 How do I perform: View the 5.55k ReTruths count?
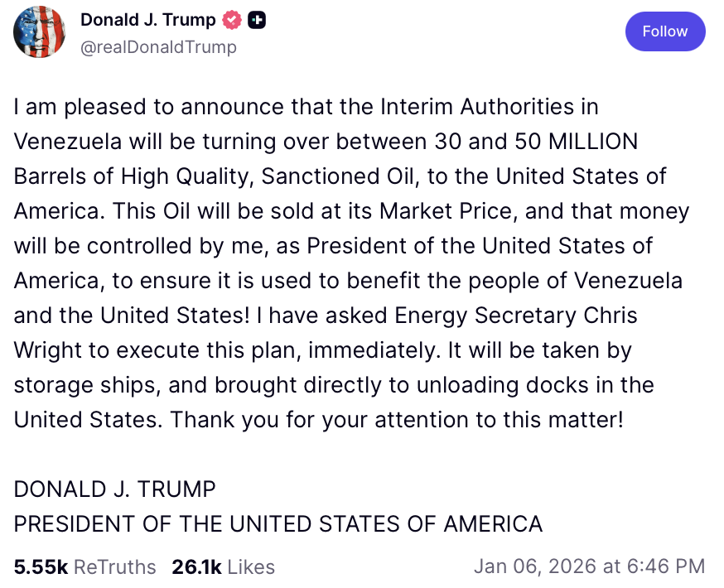41,566
